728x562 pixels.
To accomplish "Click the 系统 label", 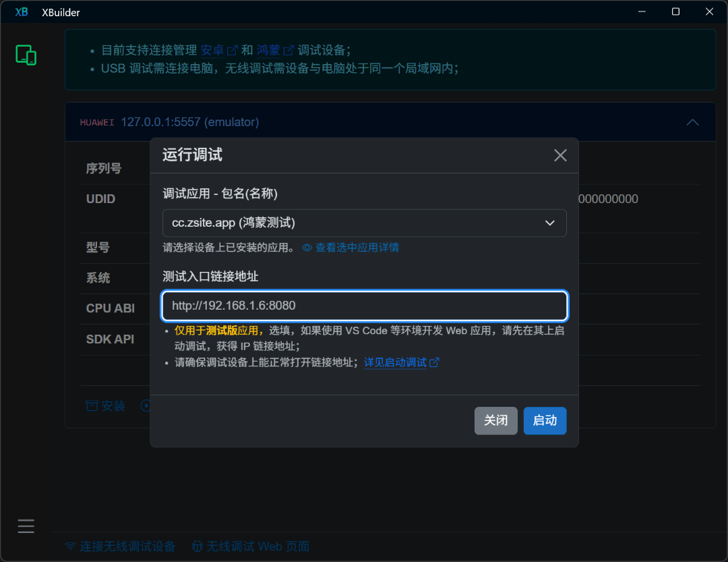I will coord(98,278).
